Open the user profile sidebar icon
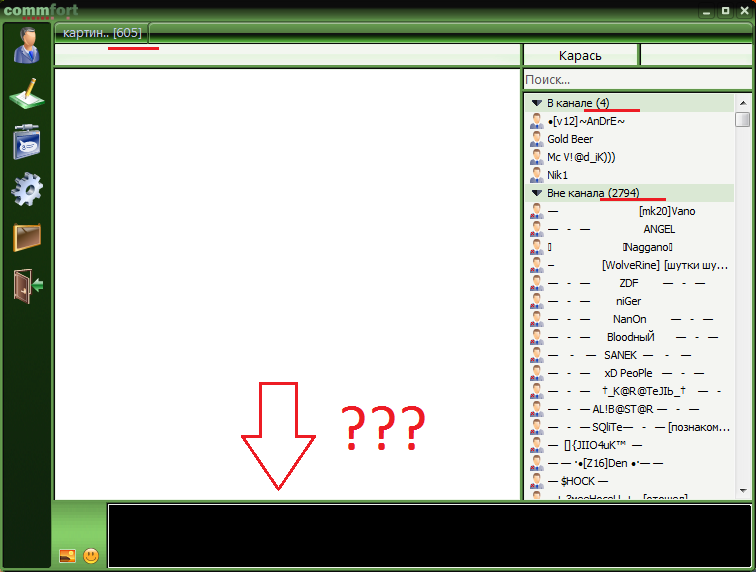This screenshot has width=756, height=572. pos(26,44)
